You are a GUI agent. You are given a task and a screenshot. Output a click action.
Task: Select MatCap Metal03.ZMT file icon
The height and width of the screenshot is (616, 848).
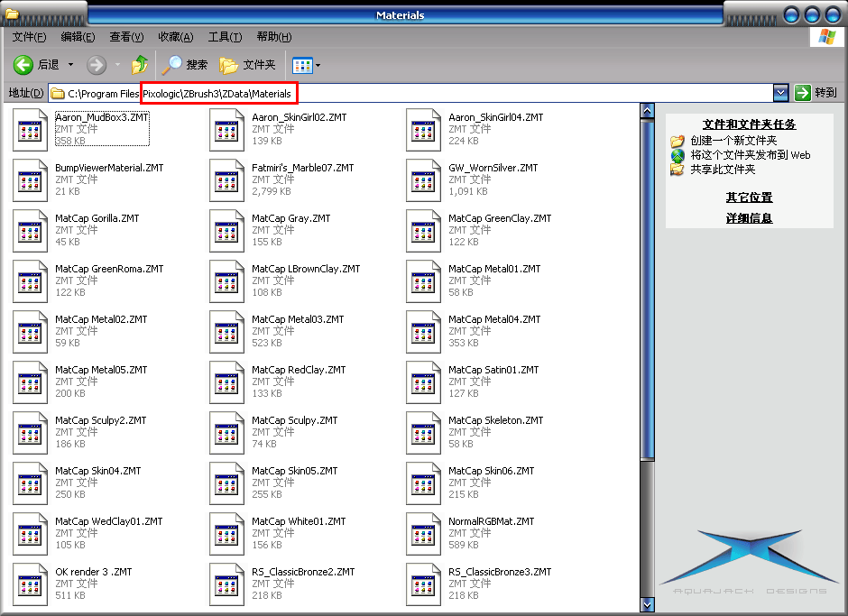(226, 332)
